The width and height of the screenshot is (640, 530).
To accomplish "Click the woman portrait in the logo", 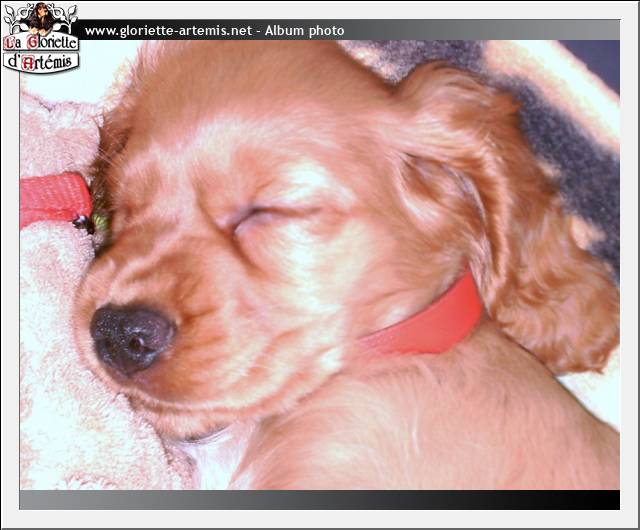I will point(40,17).
